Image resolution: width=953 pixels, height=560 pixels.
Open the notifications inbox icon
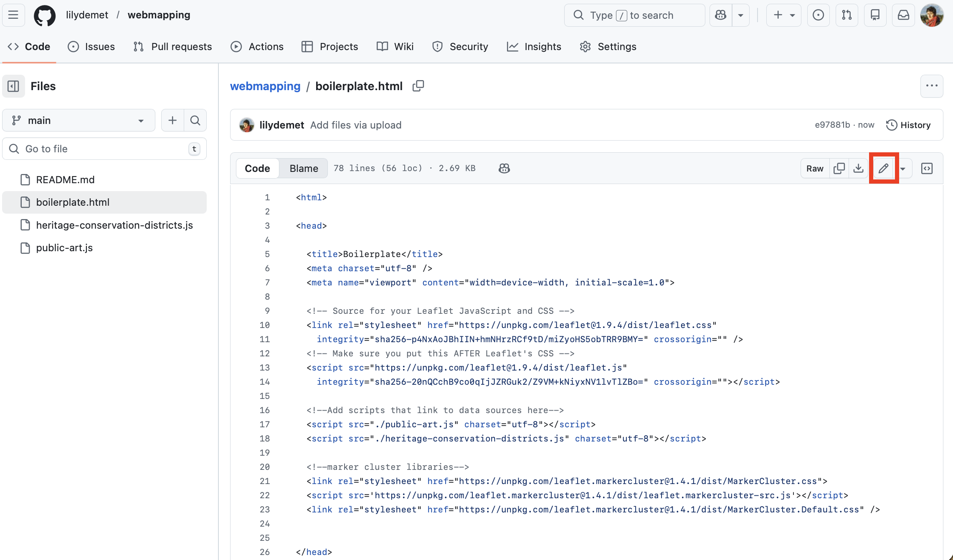click(x=903, y=15)
